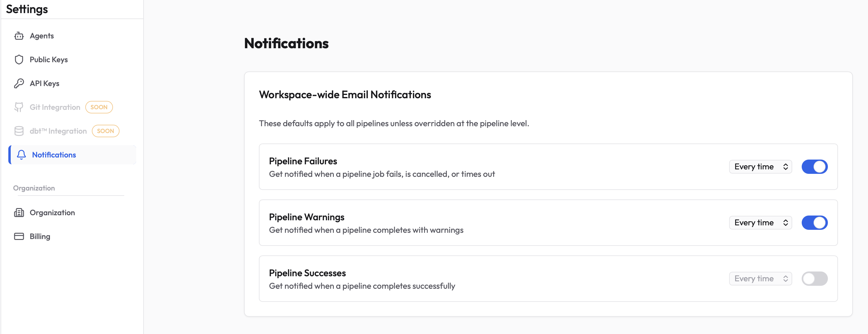Open the Pipeline Failures frequency dropdown
This screenshot has width=868, height=334.
click(760, 166)
